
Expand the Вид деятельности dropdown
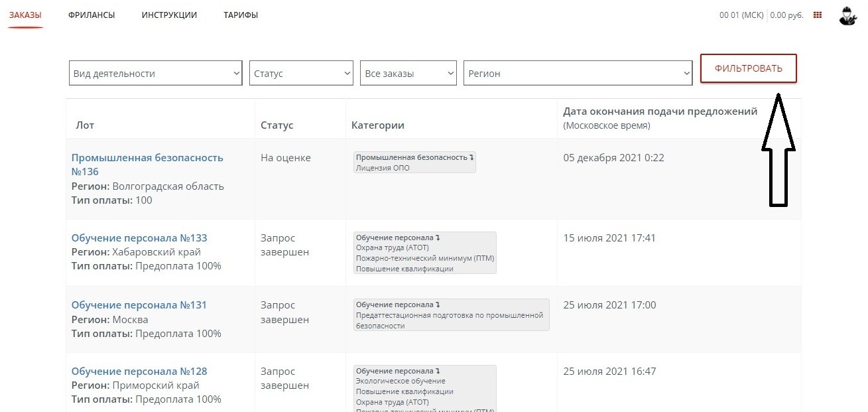(156, 74)
